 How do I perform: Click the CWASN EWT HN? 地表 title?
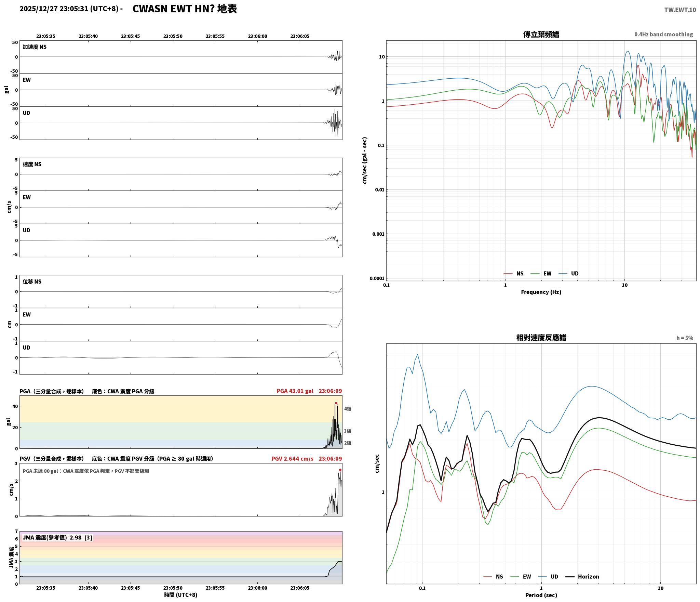(x=185, y=9)
